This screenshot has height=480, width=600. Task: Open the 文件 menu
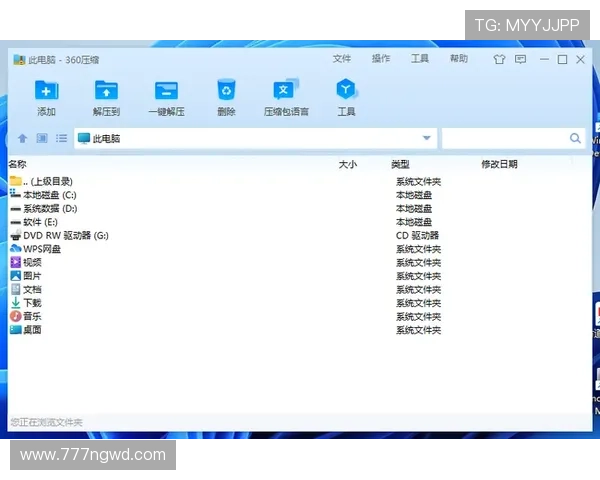tap(341, 59)
